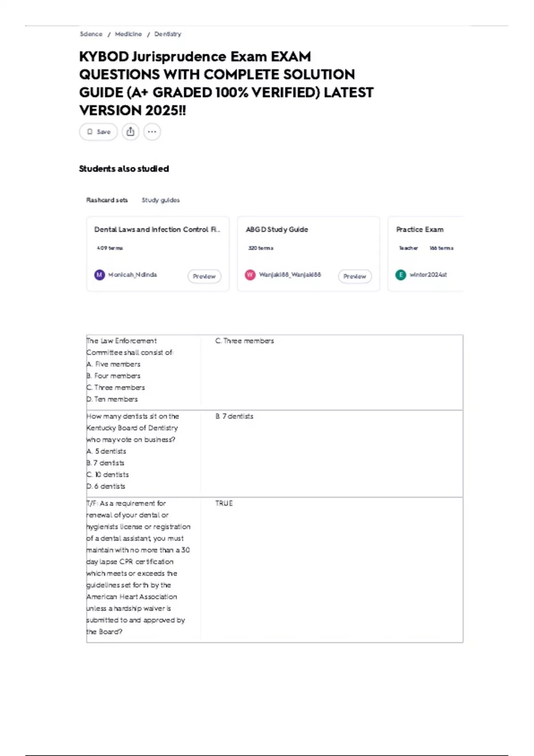Viewport: 534px width, 756px height.
Task: Select the TRUE answer flashcard cell
Action: pos(332,570)
